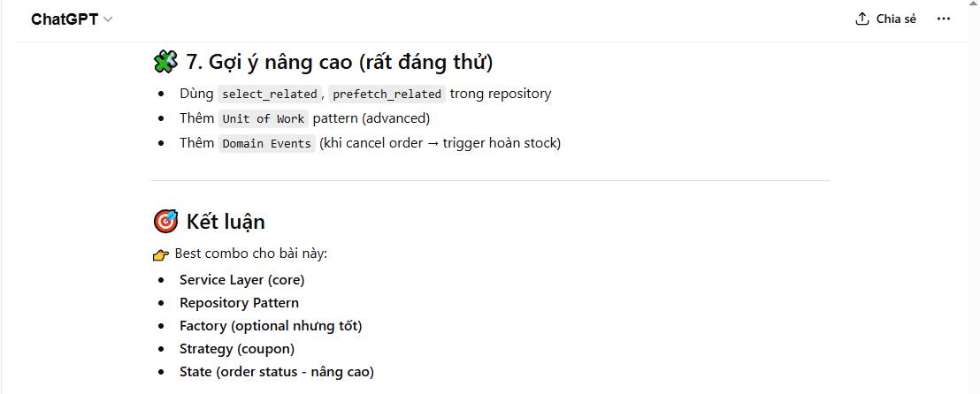Open the ChatGPT model selector dropdown
980x394 pixels.
click(x=108, y=19)
